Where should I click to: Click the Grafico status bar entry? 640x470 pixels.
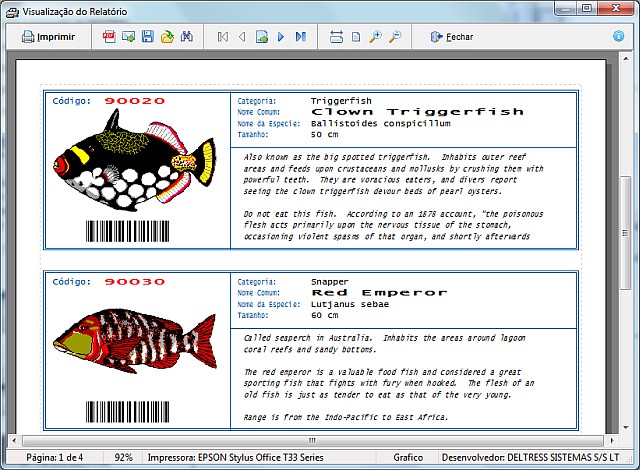pos(408,457)
